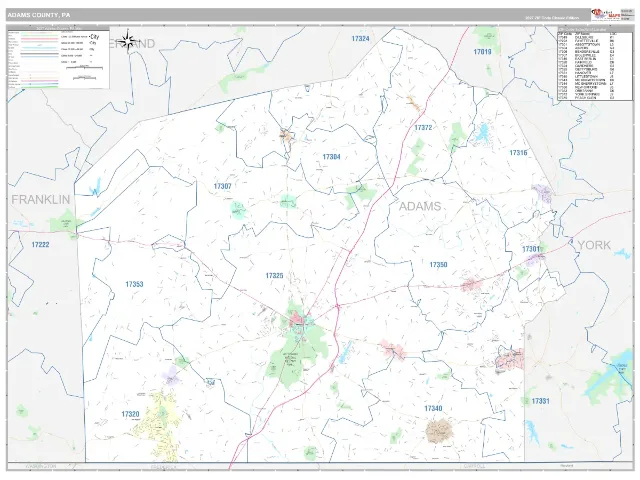Viewport: 640px width, 480px height.
Task: Select the 17019 ZIP code label
Action: [x=482, y=52]
